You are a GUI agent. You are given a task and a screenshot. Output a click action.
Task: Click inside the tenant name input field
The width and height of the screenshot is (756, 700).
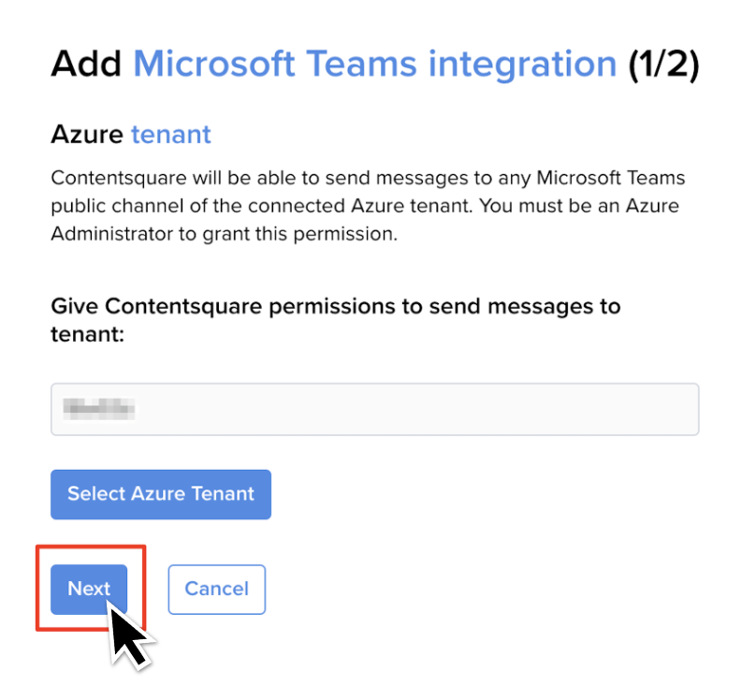click(374, 409)
